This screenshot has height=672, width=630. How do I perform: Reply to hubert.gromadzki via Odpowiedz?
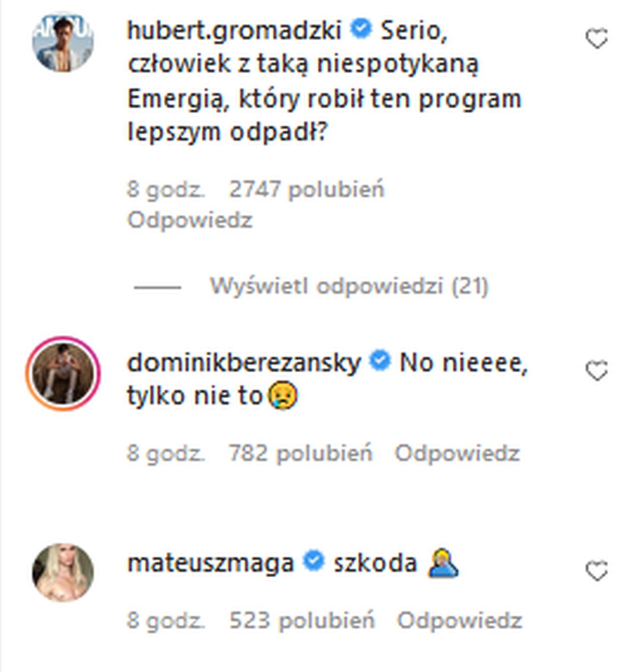190,220
